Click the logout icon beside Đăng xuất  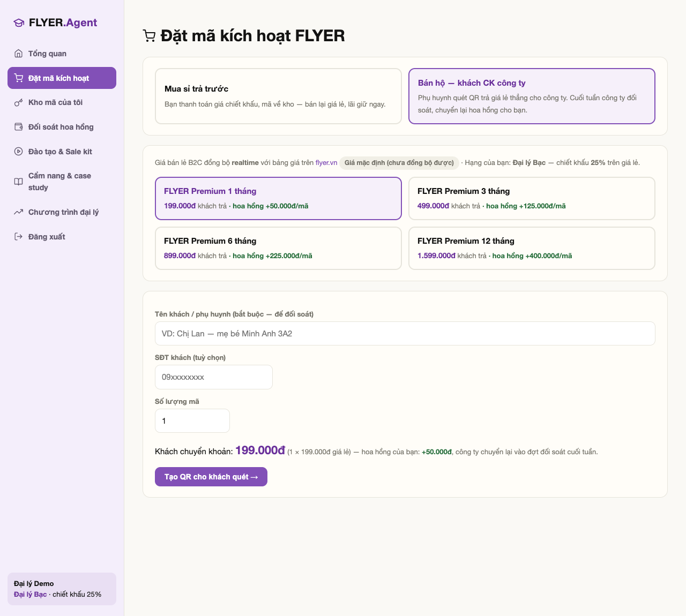(18, 237)
